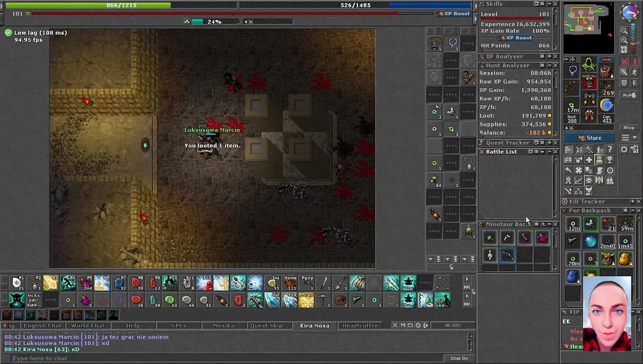Click the minimap compass rose
643x364 pixels.
point(630,12)
